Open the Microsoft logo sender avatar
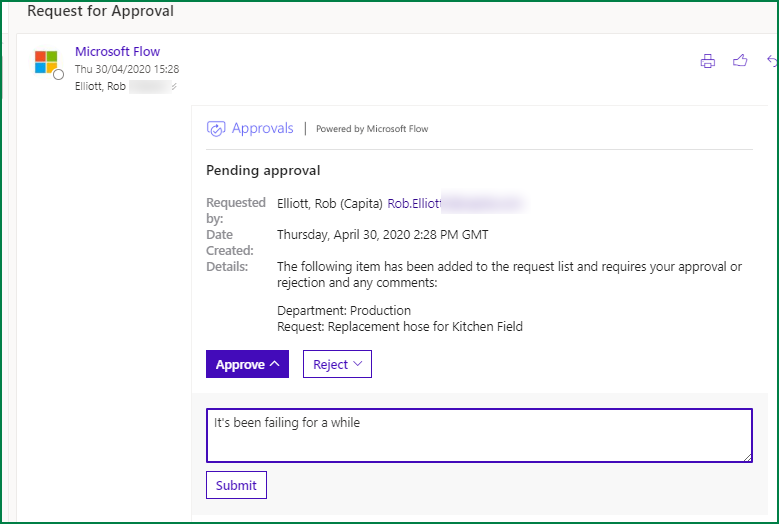The width and height of the screenshot is (779, 524). (x=46, y=62)
